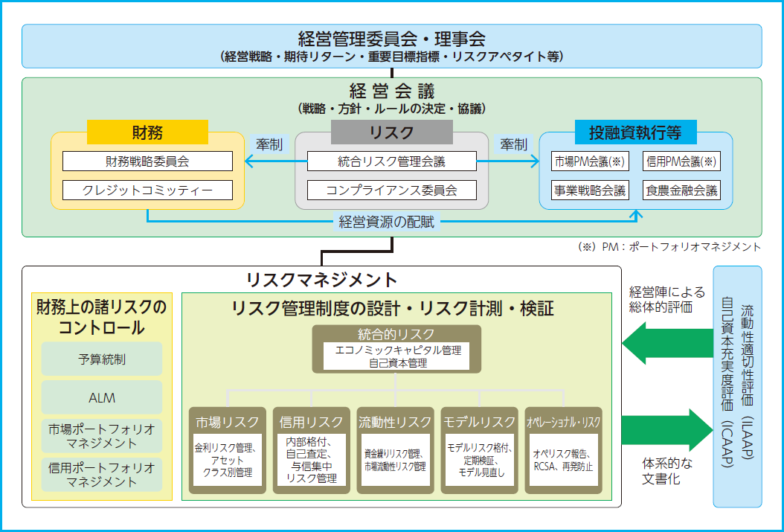Select the blue 投融資執行等 label
Viewport: 784px width, 532px height.
coord(635,132)
